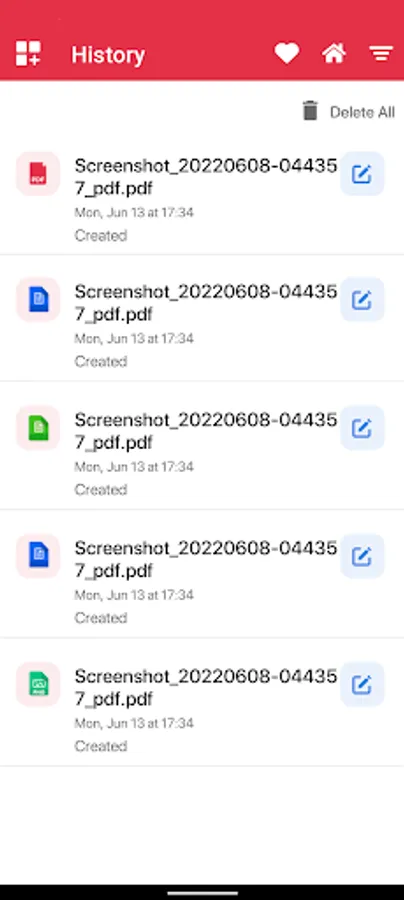The height and width of the screenshot is (900, 404).
Task: Click Delete All text
Action: [362, 112]
